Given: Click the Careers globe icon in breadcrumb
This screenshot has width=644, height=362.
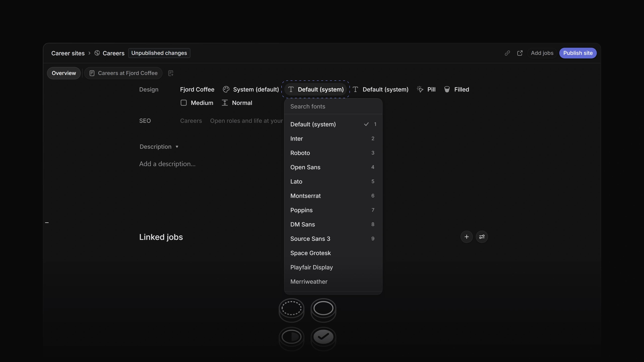Looking at the screenshot, I should [97, 53].
